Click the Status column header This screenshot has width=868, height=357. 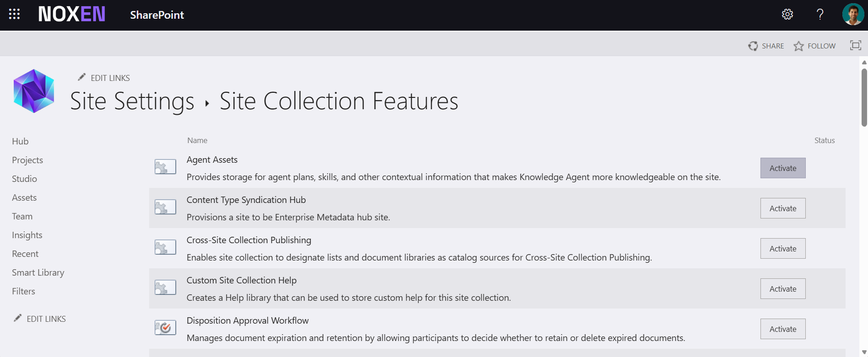[825, 140]
